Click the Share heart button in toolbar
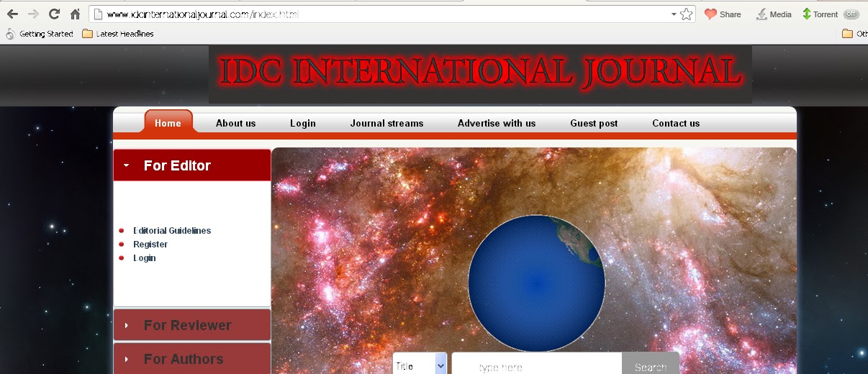868x374 pixels. (723, 14)
